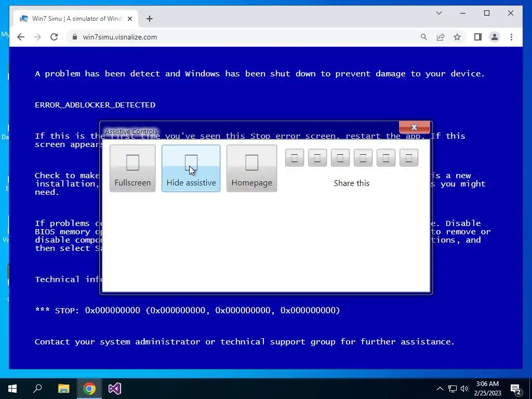Click the sixth share icon above Share this
Screen dimensions: 532x399
coord(409,158)
